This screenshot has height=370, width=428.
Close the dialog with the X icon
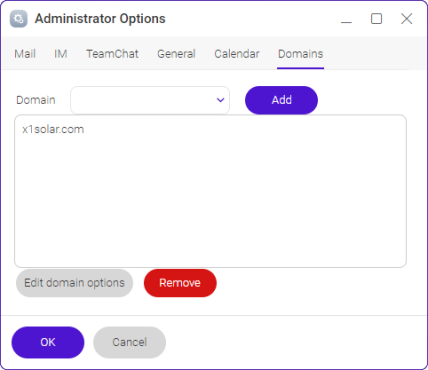[406, 19]
